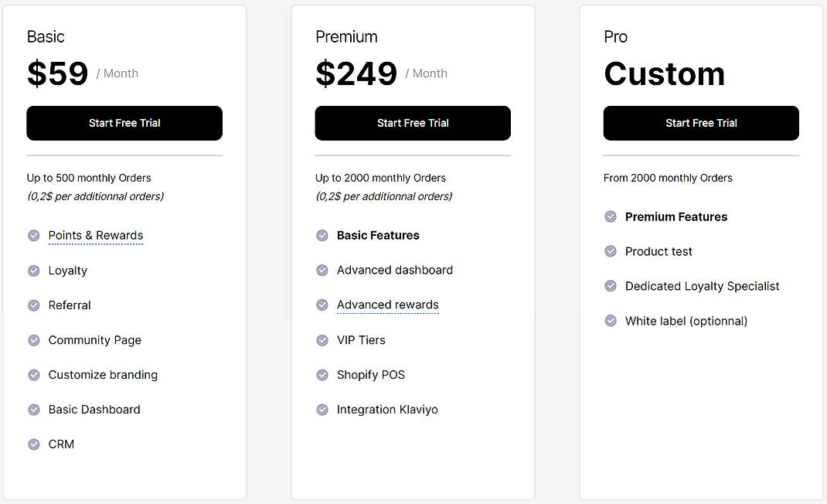Start Free Trial on the Premium plan
827x504 pixels.
pyautogui.click(x=413, y=123)
